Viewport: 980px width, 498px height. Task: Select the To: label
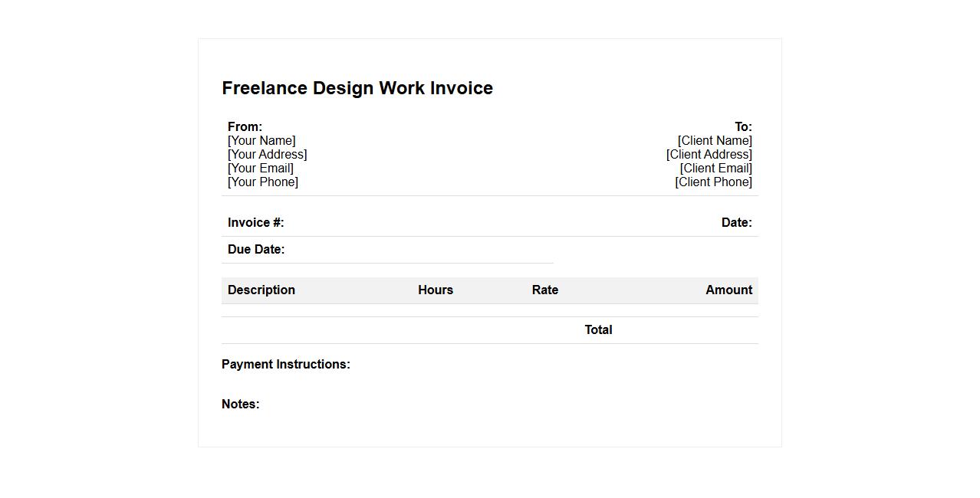(x=743, y=127)
